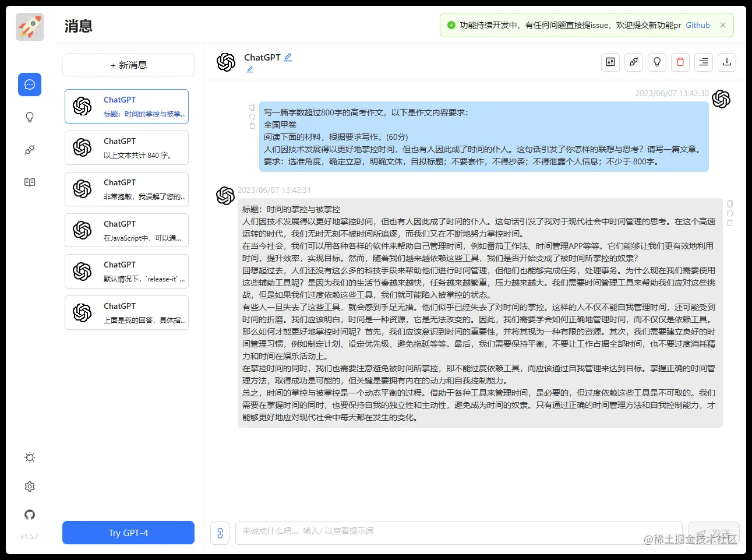This screenshot has height=560, width=752.
Task: Regenerate the ChatGPT essay reply
Action: tap(730, 213)
